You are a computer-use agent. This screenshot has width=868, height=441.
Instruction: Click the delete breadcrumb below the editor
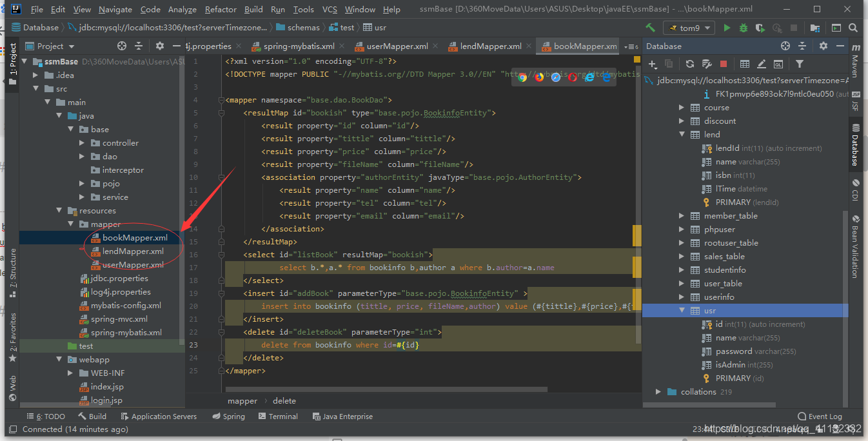[284, 401]
